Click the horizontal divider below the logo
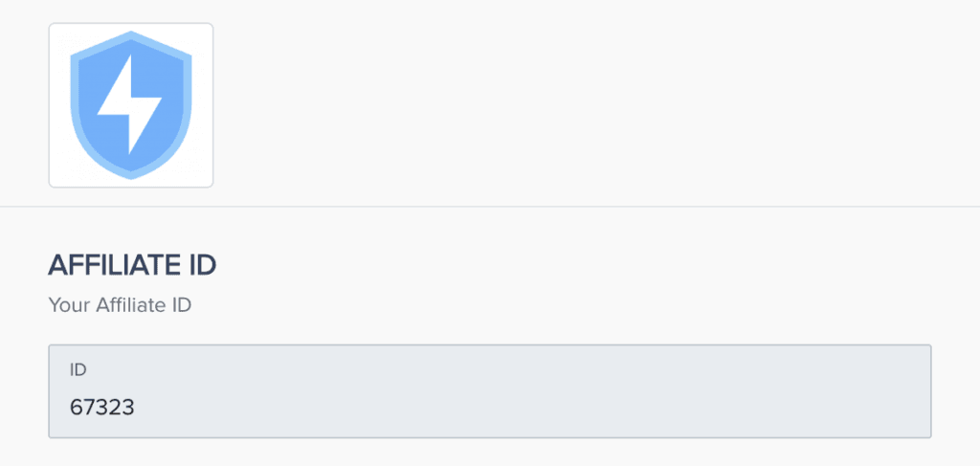 click(x=574, y=207)
